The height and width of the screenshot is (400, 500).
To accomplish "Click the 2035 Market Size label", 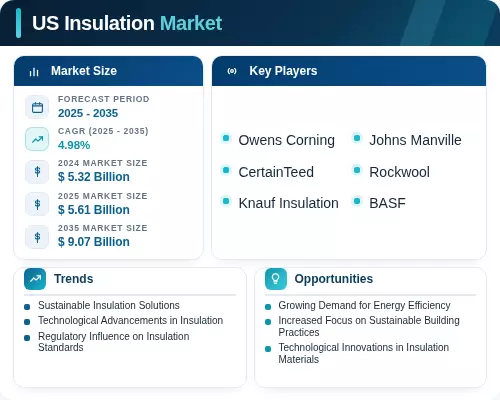I will 103,228.
